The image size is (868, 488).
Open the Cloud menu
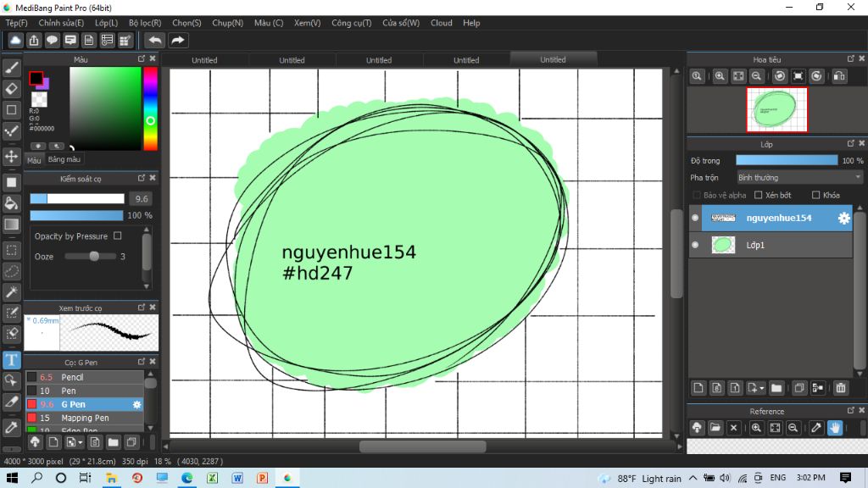click(441, 23)
